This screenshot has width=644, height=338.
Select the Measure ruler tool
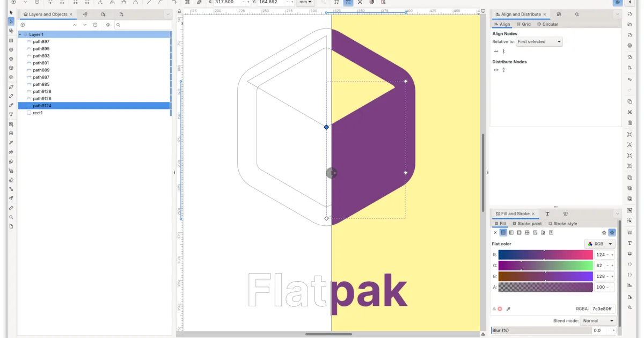point(11,208)
